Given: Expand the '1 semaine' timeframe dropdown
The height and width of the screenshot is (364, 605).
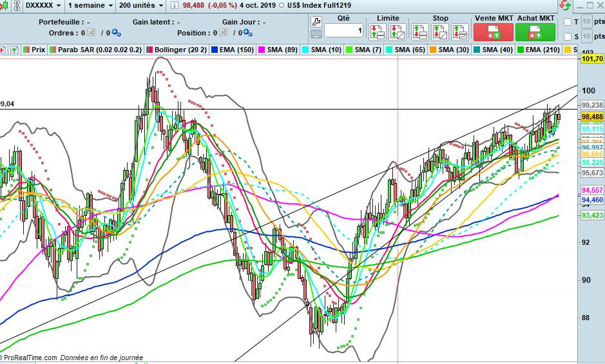Looking at the screenshot, I should 90,5.
